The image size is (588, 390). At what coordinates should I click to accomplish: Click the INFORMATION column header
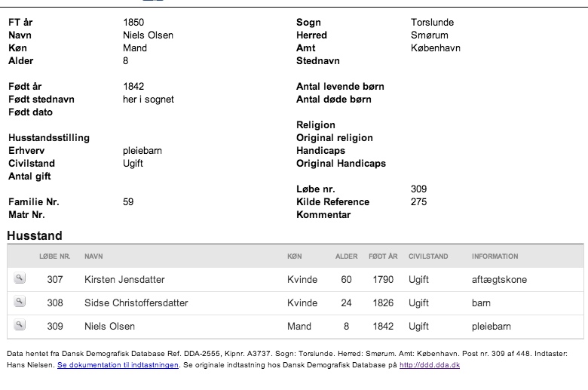tap(495, 256)
